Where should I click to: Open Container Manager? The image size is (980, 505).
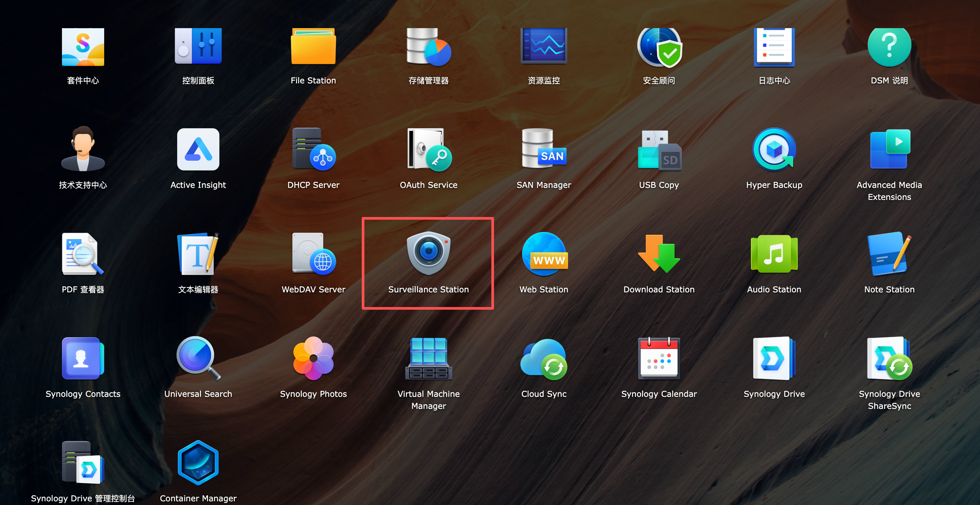pos(198,462)
